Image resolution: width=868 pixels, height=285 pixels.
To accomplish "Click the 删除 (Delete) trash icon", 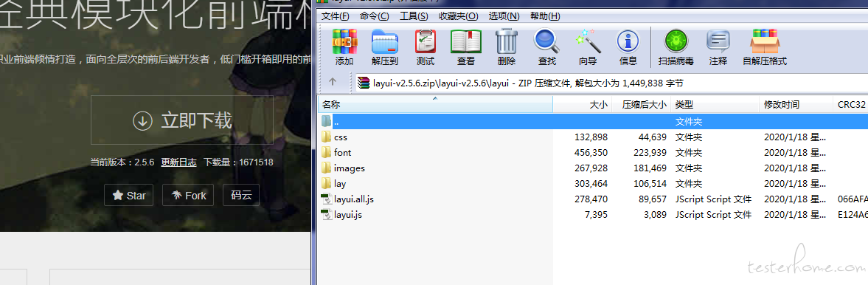I will pos(506,41).
